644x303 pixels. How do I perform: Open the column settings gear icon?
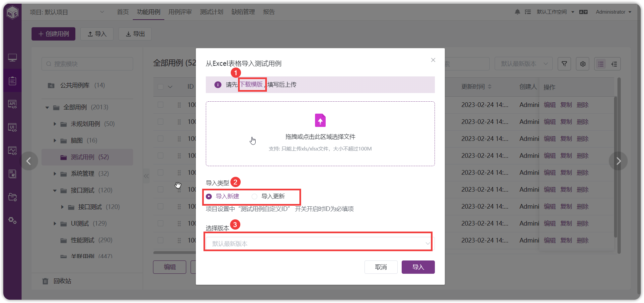point(583,64)
